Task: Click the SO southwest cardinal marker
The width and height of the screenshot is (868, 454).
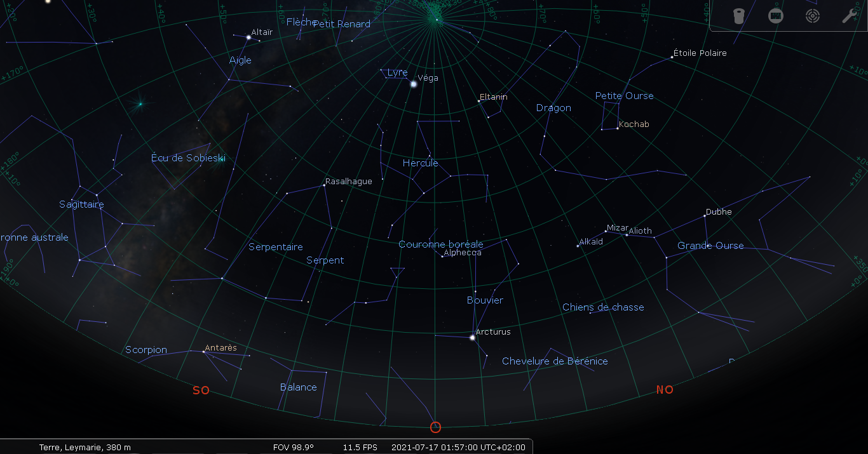Action: pos(201,391)
